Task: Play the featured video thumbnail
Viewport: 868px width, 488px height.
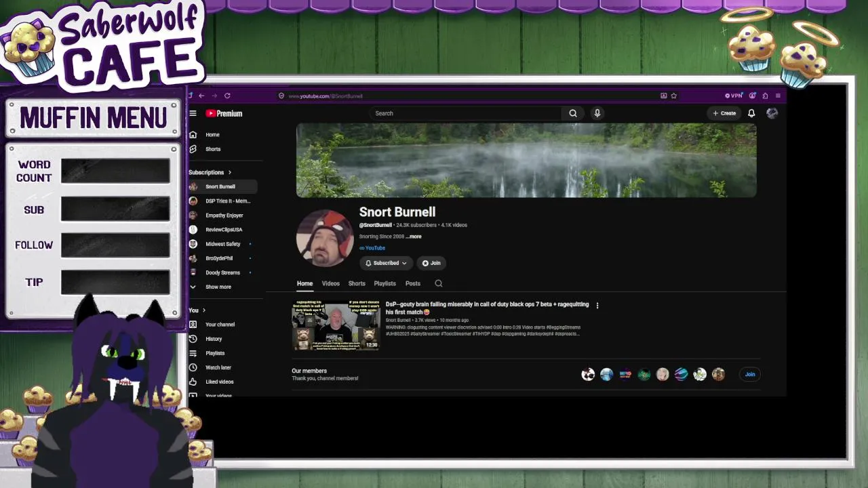Action: pyautogui.click(x=336, y=325)
